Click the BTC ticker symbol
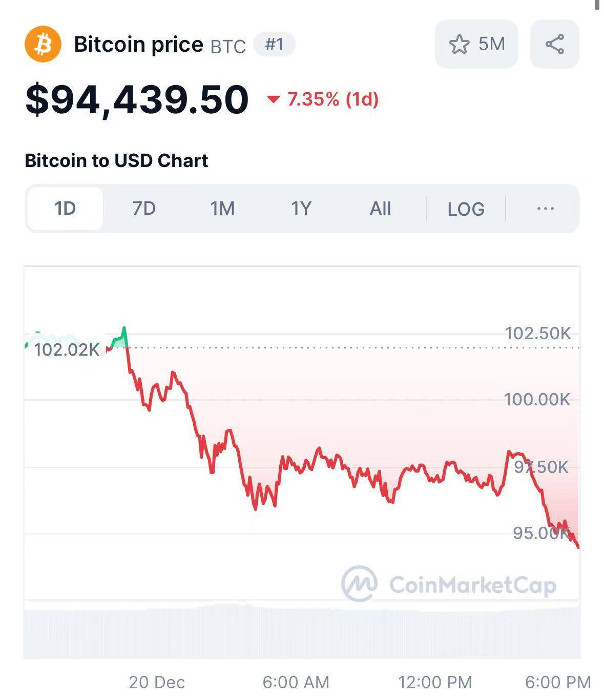 pos(228,47)
